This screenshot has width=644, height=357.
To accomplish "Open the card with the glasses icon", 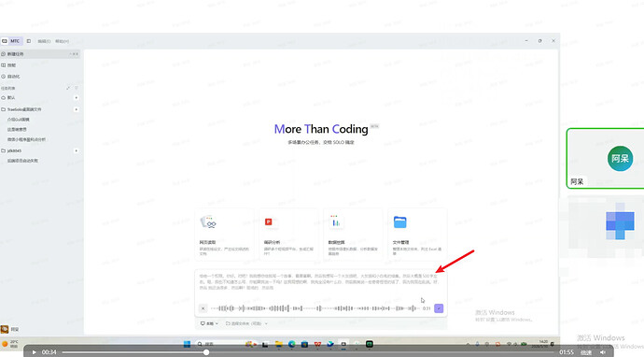I will (224, 235).
